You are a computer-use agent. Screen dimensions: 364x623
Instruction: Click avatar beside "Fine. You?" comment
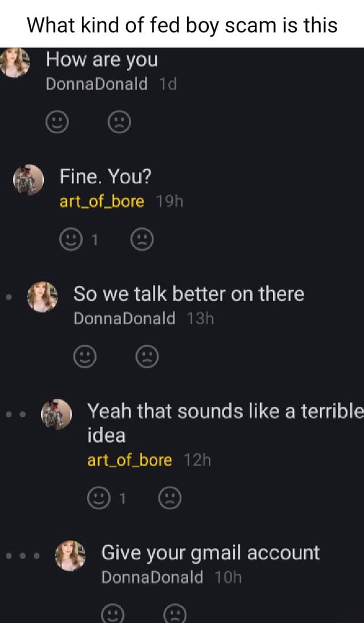tap(28, 179)
